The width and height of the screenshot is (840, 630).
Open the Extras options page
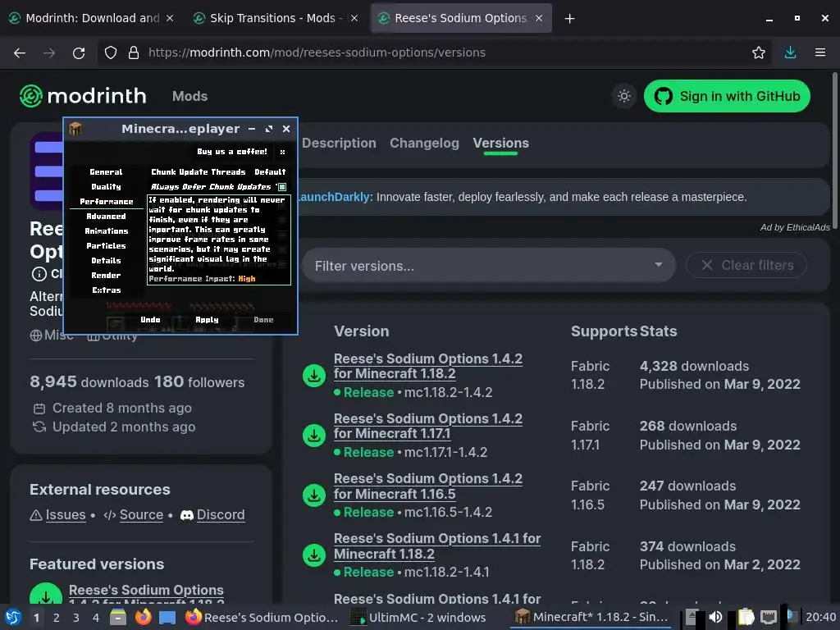106,290
